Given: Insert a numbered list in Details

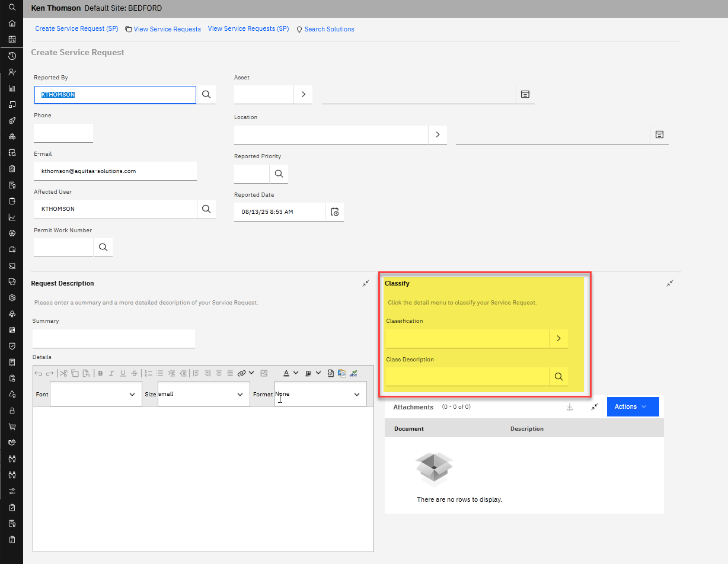Looking at the screenshot, I should tap(148, 373).
